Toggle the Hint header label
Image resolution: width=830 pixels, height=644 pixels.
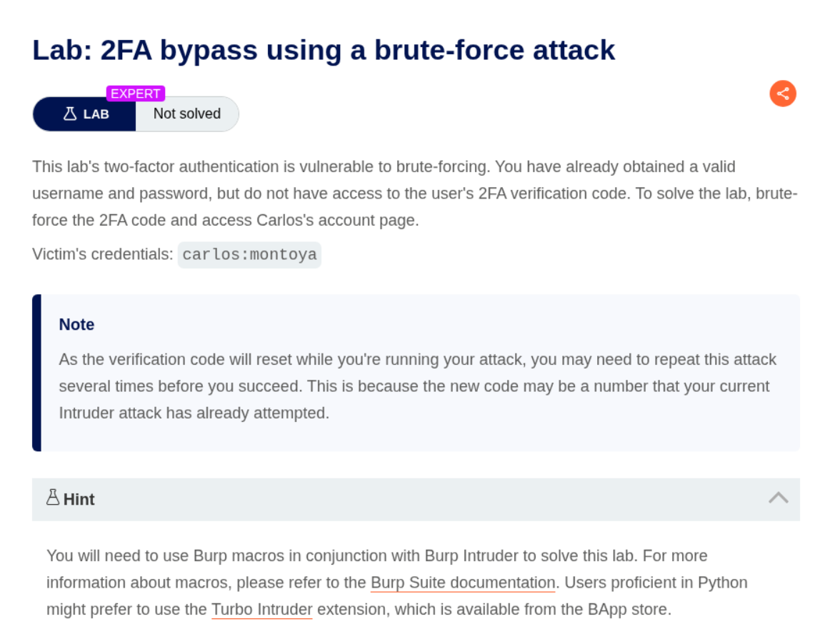(x=79, y=499)
